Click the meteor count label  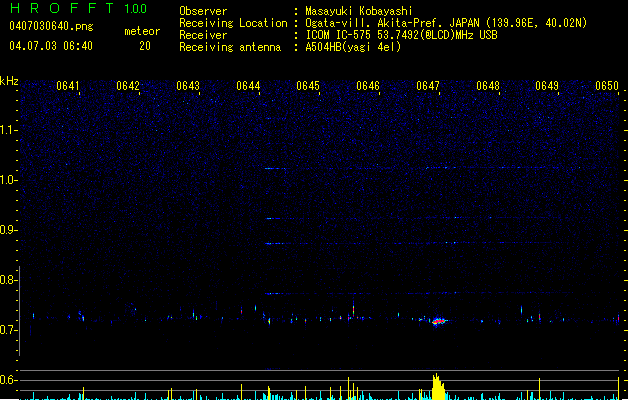(x=142, y=31)
